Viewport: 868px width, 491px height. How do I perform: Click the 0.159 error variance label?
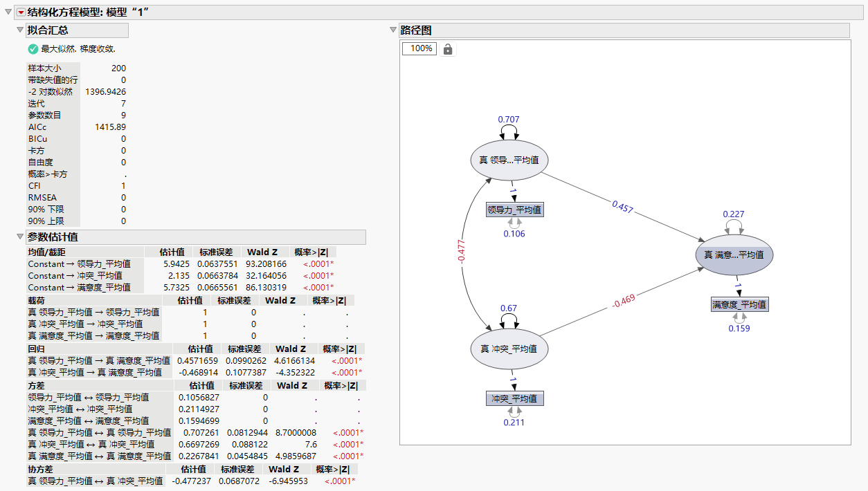coord(739,328)
